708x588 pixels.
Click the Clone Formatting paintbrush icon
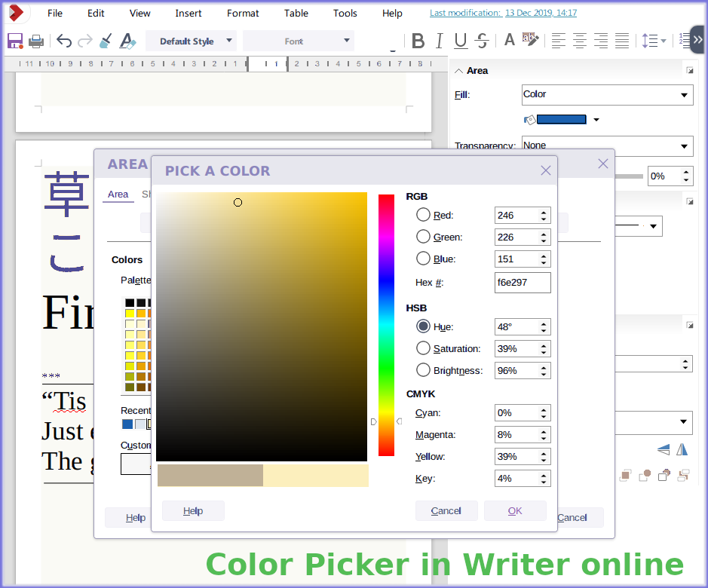pyautogui.click(x=105, y=41)
